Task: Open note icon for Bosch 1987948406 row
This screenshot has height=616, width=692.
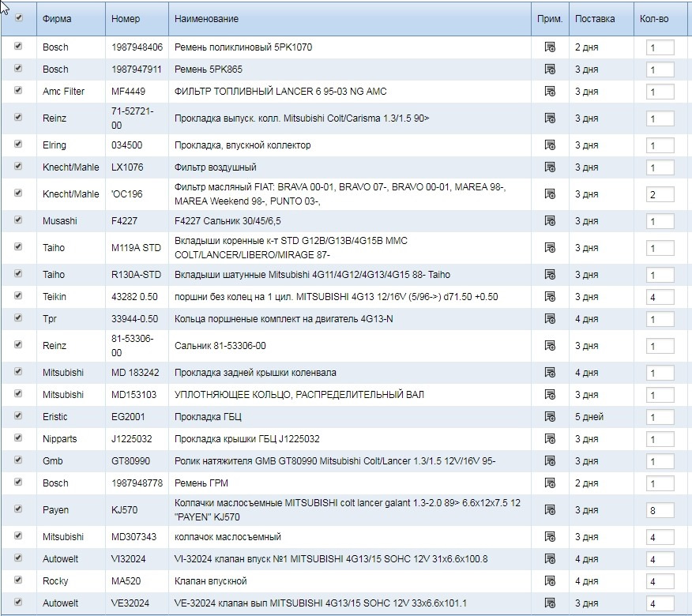Action: 550,47
